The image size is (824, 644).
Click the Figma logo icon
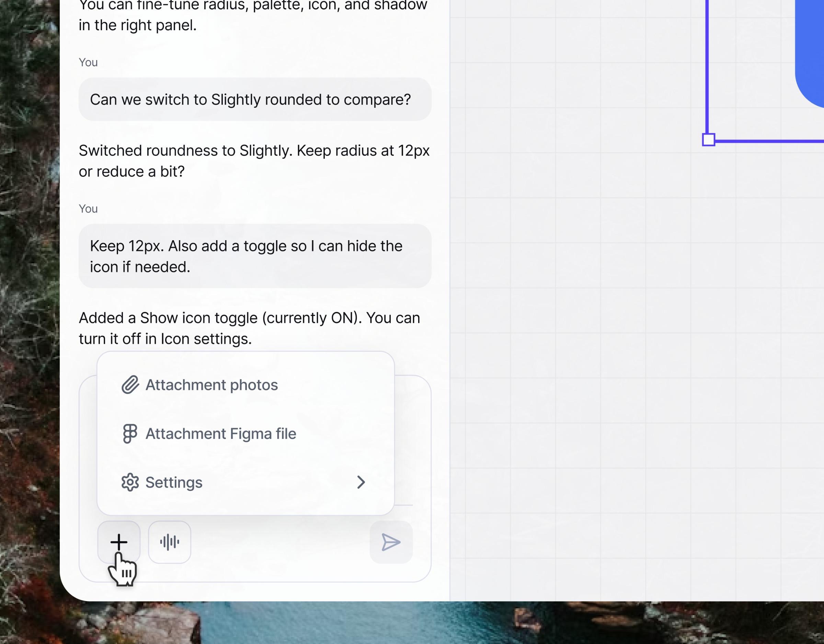click(130, 434)
